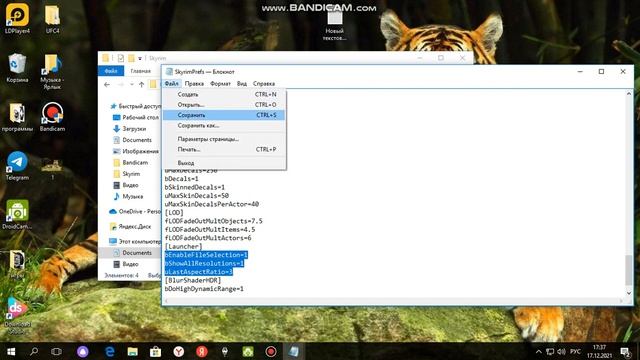The height and width of the screenshot is (360, 640).
Task: Launch Bandicam from desktop icon
Action: point(52,117)
